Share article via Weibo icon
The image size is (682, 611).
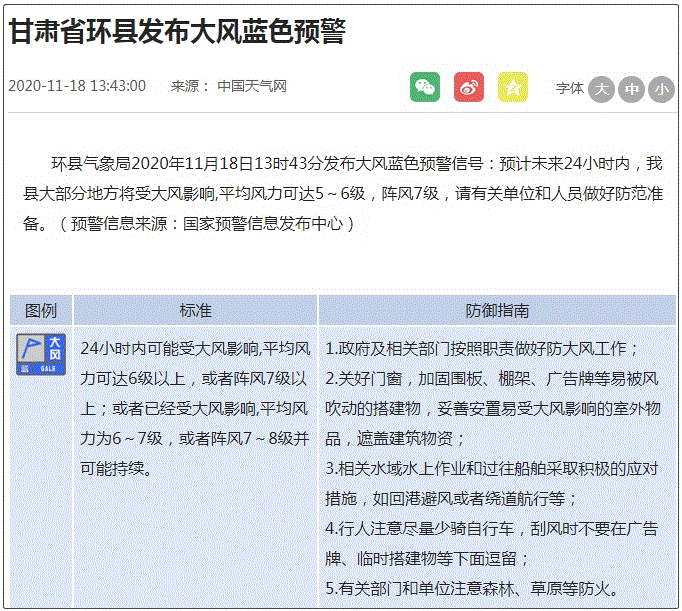(x=468, y=87)
